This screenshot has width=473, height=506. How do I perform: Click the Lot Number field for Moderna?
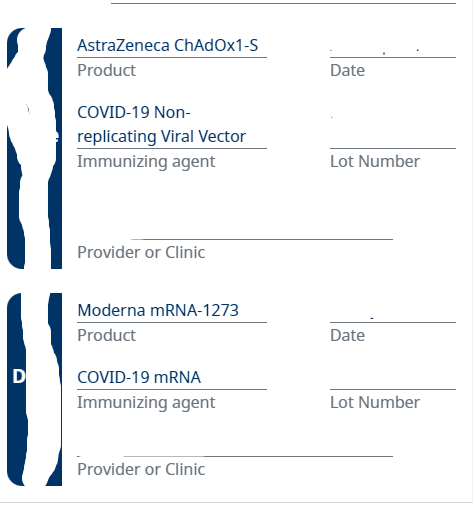coord(393,378)
